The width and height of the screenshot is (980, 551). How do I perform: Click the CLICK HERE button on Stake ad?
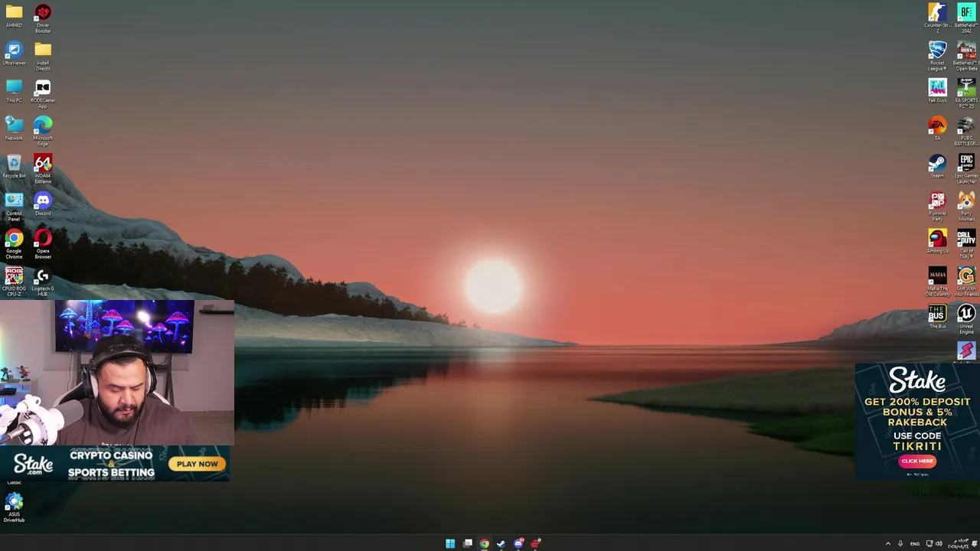click(x=917, y=461)
